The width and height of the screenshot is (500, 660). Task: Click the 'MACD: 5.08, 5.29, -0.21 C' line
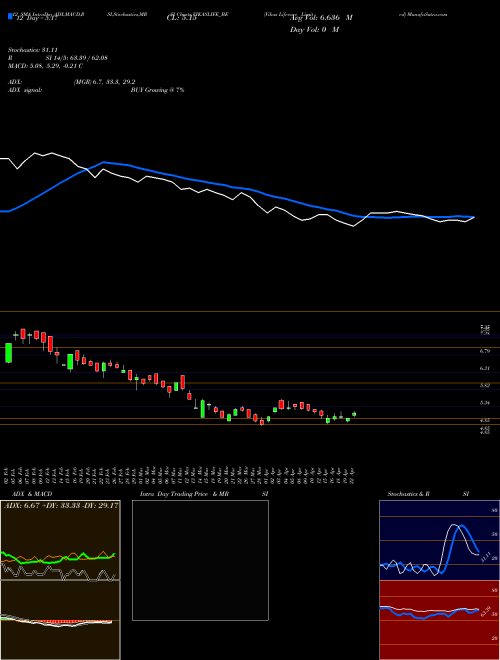pyautogui.click(x=45, y=66)
